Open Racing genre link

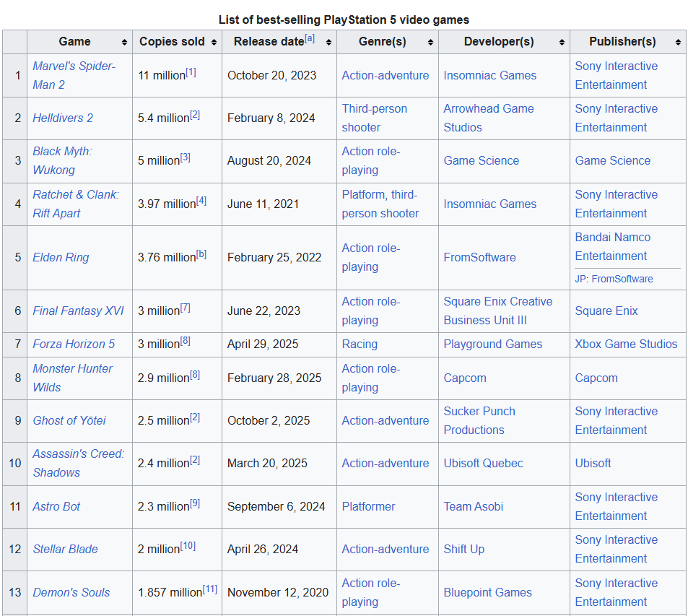(360, 344)
